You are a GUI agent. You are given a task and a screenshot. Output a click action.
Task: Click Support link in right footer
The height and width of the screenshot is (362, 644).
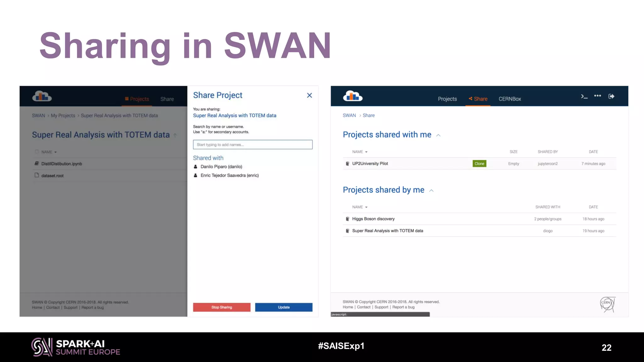point(381,307)
